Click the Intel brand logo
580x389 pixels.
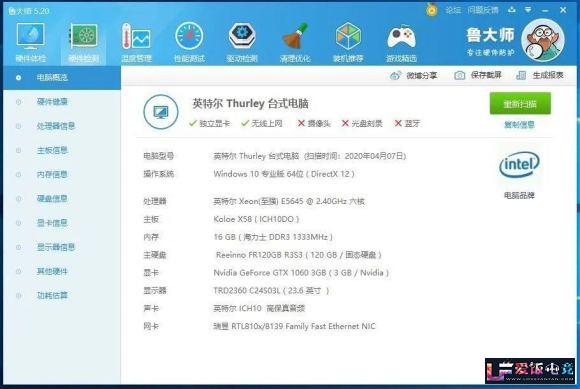coord(519,165)
